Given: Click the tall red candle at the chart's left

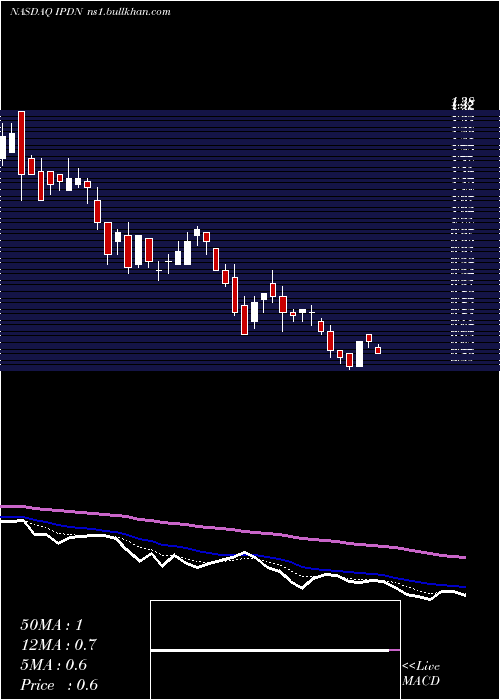Looking at the screenshot, I should tap(21, 143).
